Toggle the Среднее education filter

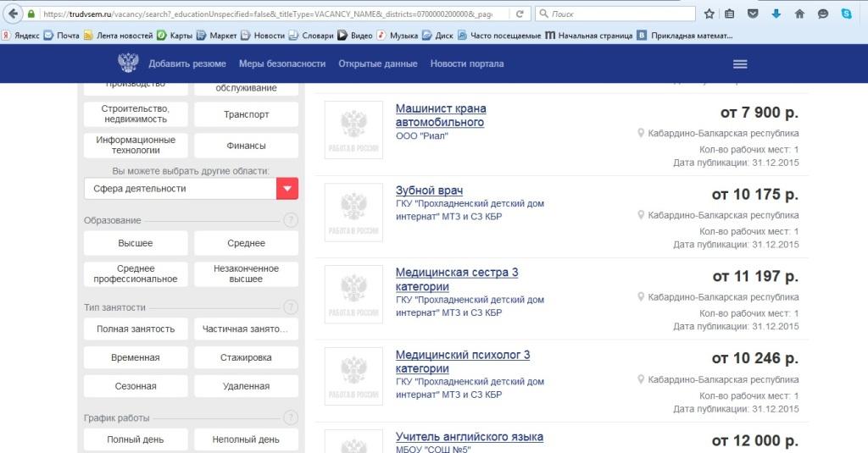click(247, 243)
